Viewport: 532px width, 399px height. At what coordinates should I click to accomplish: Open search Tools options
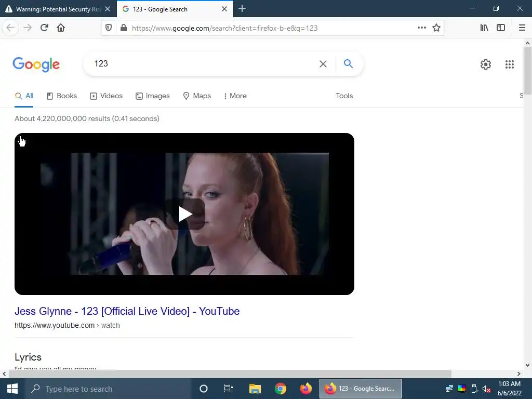[344, 96]
